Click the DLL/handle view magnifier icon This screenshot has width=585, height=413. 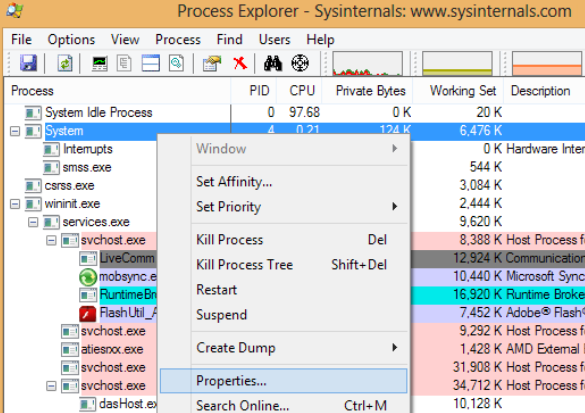[x=176, y=63]
